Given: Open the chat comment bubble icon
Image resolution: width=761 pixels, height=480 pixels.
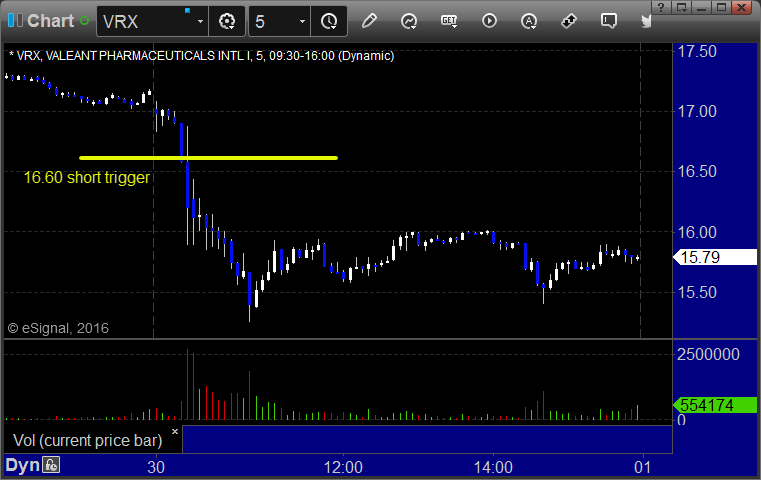Looking at the screenshot, I should click(609, 21).
